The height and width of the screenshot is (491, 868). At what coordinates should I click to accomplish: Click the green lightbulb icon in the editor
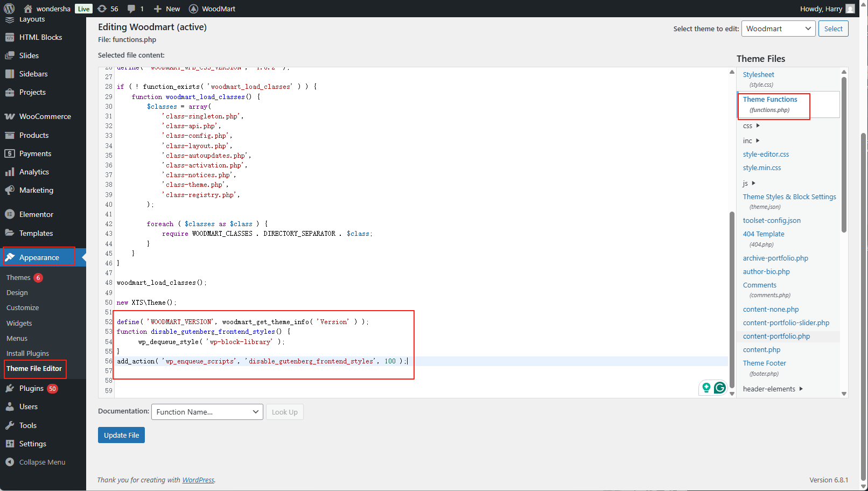706,388
